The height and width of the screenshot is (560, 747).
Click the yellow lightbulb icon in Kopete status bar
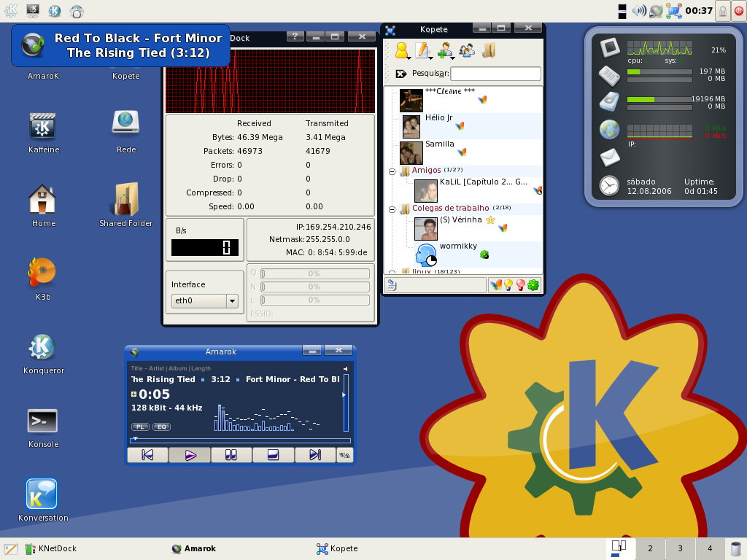click(x=508, y=285)
